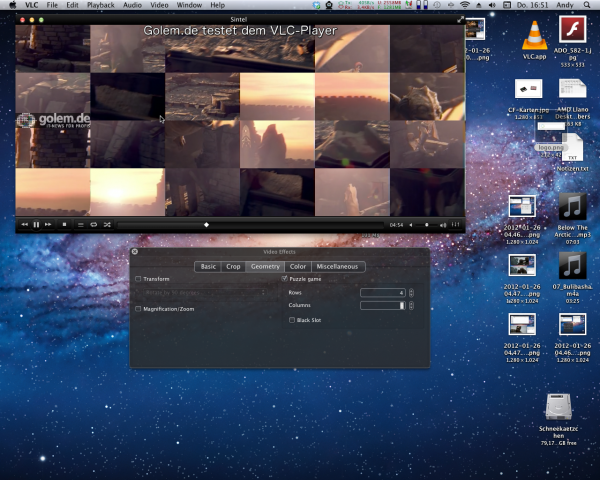
Task: Click the Rows stepper arrows
Action: [411, 292]
